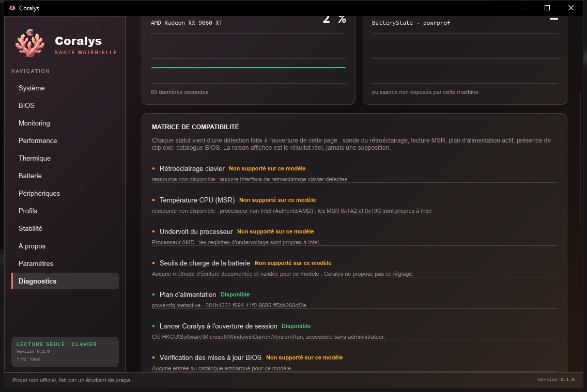Click the aucune interface de retroeclairage line
The height and width of the screenshot is (392, 587).
point(250,180)
